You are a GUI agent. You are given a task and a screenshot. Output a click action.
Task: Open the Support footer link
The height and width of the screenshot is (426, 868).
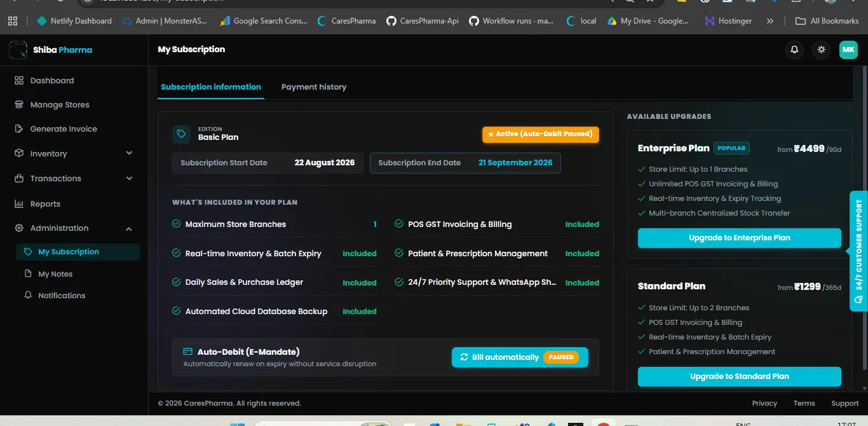coord(845,403)
